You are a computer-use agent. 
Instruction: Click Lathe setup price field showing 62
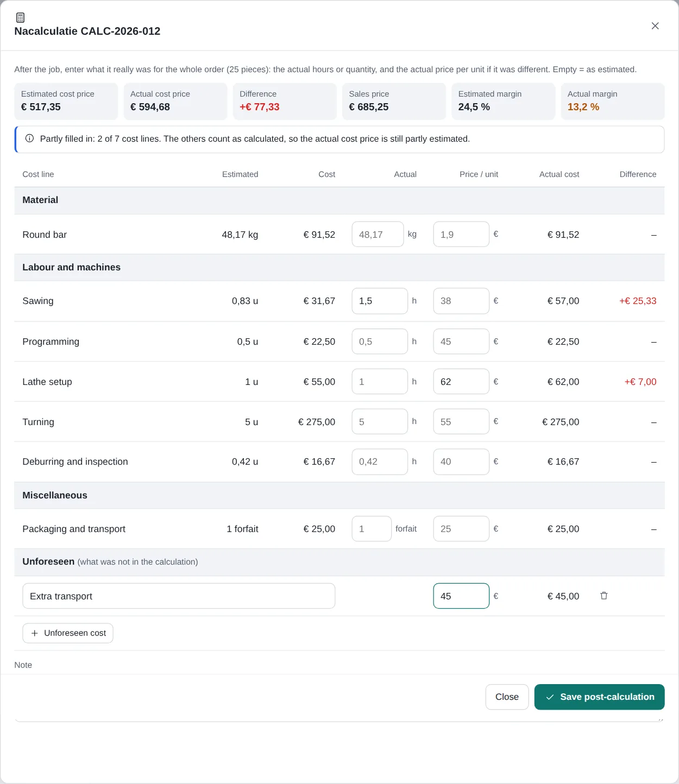point(461,382)
